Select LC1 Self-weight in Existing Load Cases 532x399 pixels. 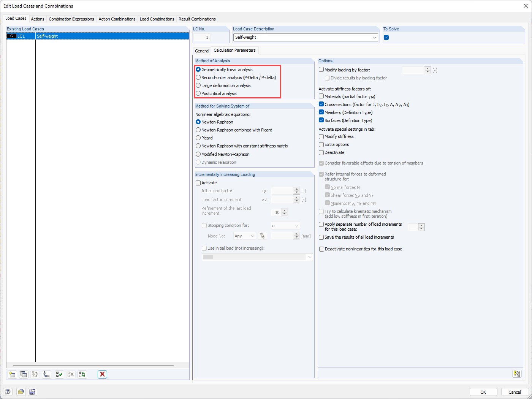tap(98, 36)
